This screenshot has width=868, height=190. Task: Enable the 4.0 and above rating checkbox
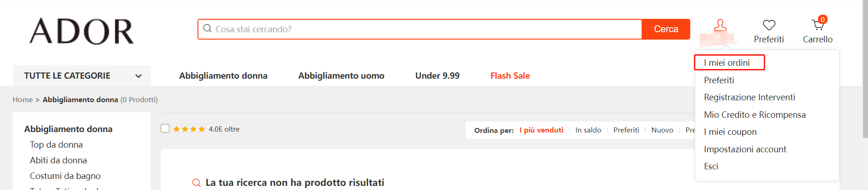pyautogui.click(x=165, y=128)
